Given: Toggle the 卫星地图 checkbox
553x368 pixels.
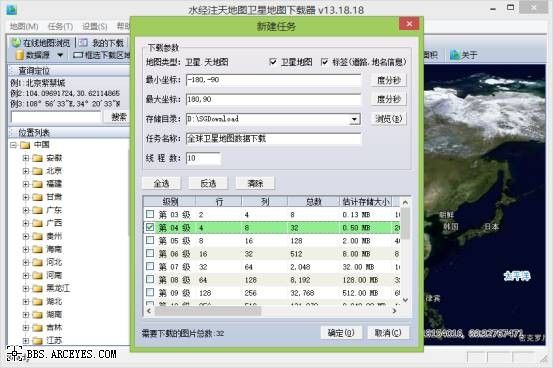Looking at the screenshot, I should coord(273,62).
